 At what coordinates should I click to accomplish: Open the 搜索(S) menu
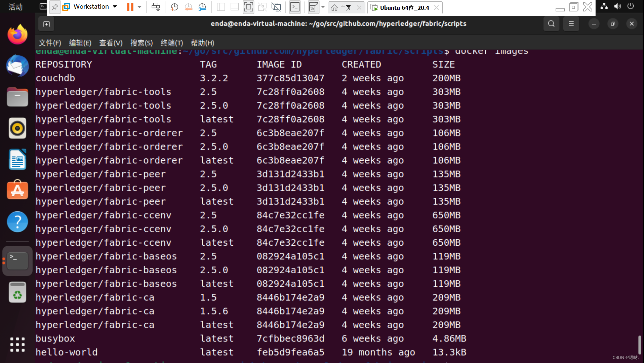pyautogui.click(x=142, y=43)
